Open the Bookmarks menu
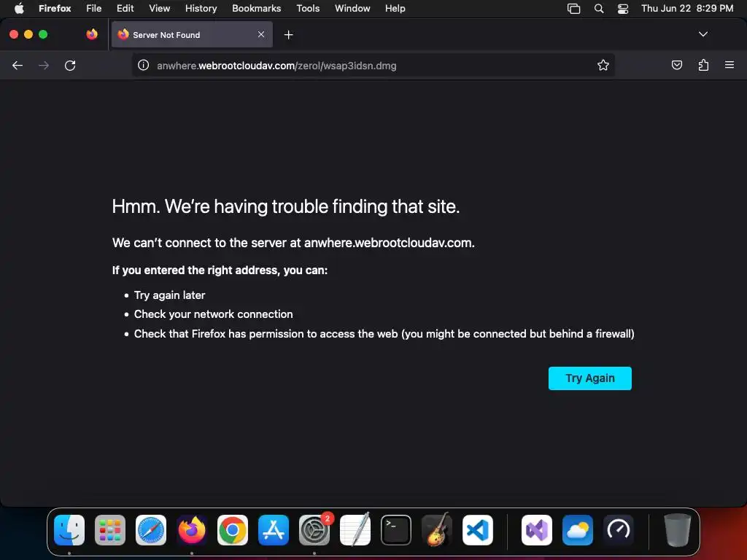This screenshot has height=560, width=747. tap(256, 8)
